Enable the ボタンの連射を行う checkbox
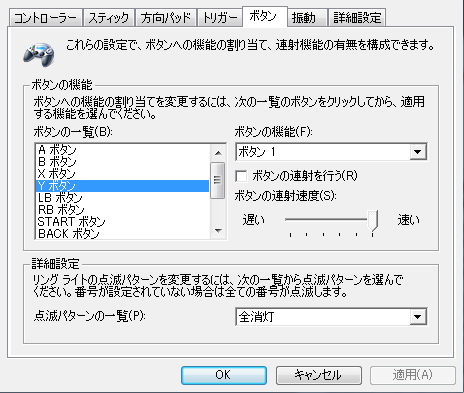 click(x=241, y=176)
